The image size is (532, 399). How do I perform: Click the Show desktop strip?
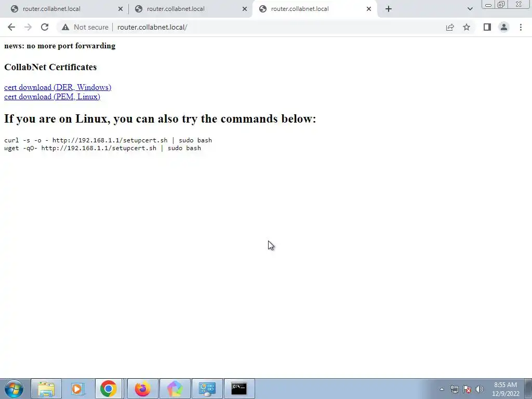click(x=528, y=389)
